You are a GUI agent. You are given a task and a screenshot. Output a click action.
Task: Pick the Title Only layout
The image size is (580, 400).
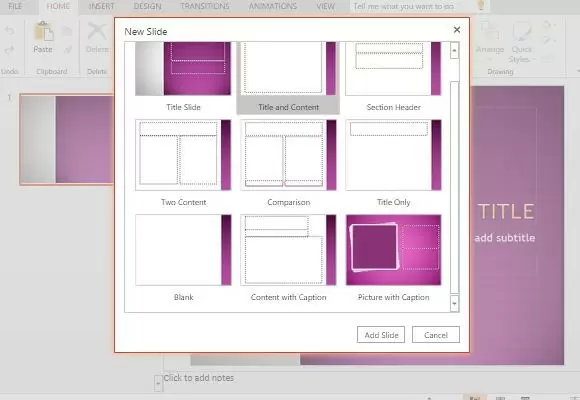[393, 155]
